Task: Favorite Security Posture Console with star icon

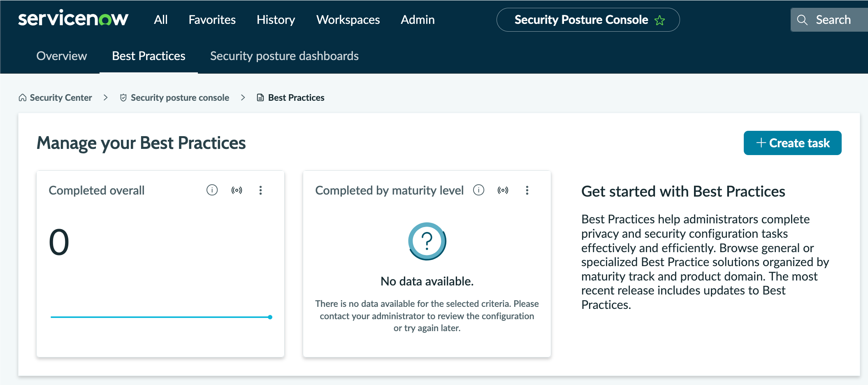Action: [659, 20]
